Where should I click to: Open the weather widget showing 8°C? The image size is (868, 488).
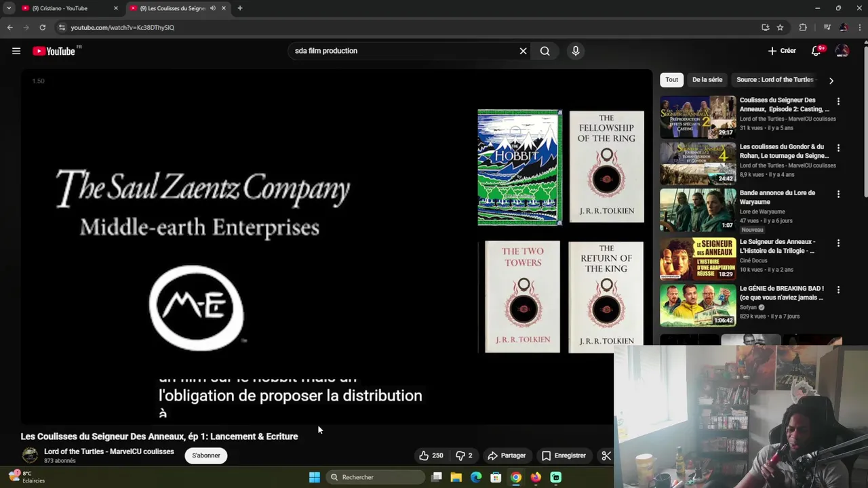pos(27,477)
